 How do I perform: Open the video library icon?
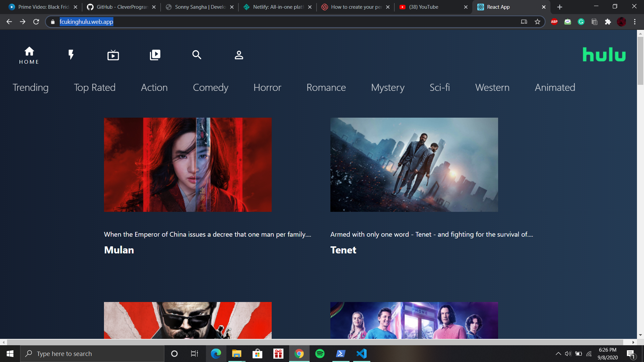155,55
